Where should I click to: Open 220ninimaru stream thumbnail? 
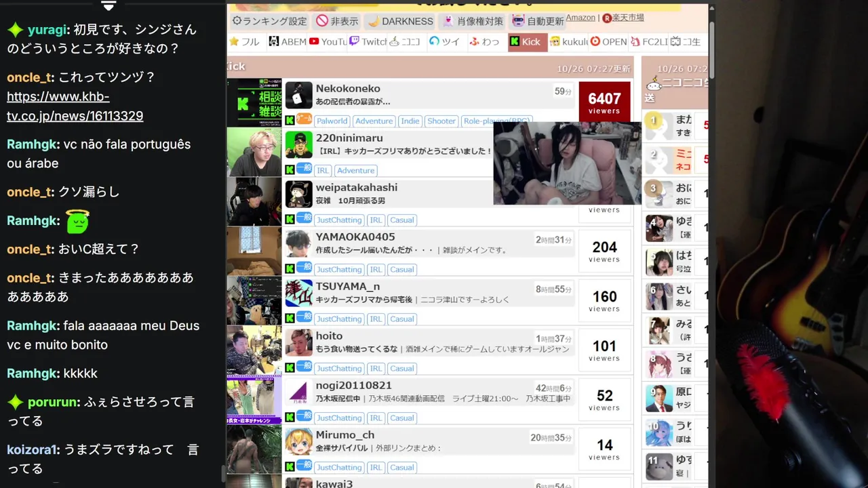[x=254, y=152]
